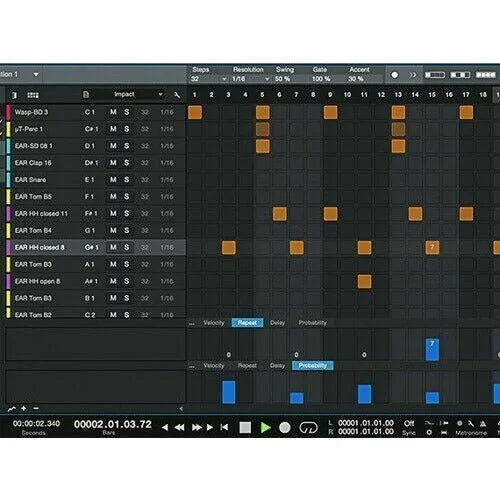500x500 pixels.
Task: Select the second pattern fill preset icon
Action: [x=460, y=75]
